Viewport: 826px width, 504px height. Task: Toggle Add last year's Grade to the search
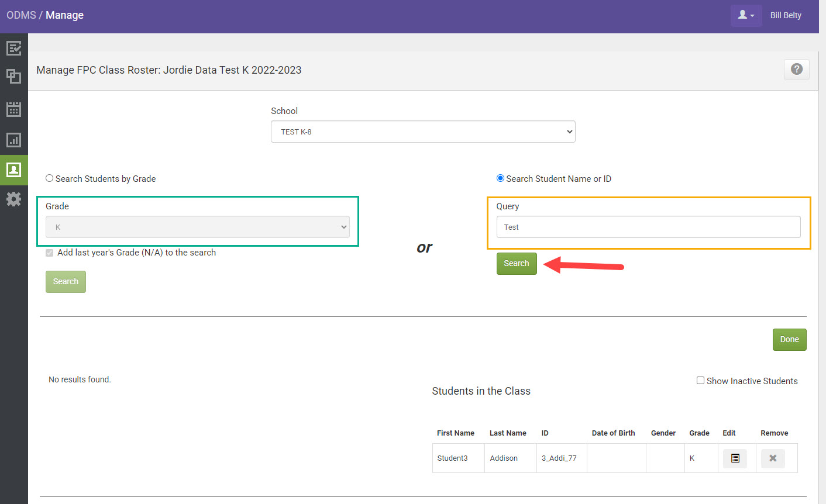[49, 253]
